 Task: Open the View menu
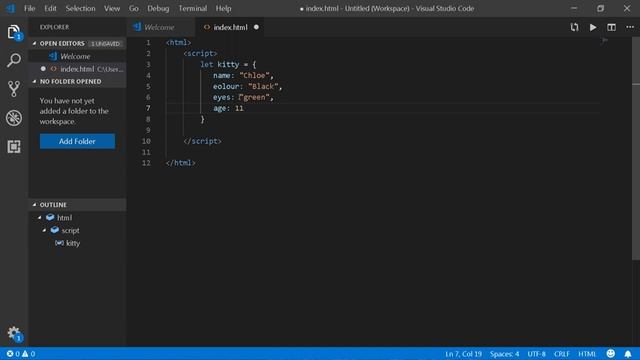coord(111,8)
